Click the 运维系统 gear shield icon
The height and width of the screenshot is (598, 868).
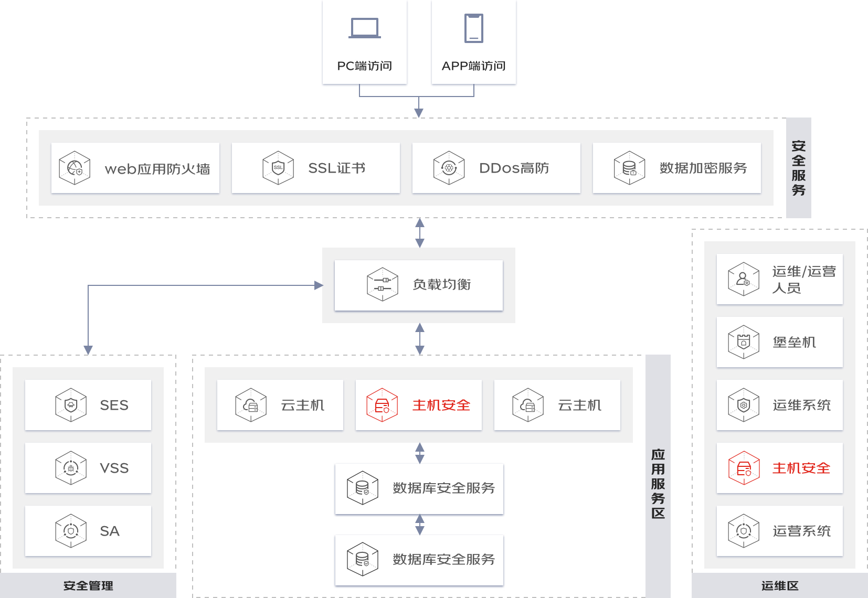(744, 405)
